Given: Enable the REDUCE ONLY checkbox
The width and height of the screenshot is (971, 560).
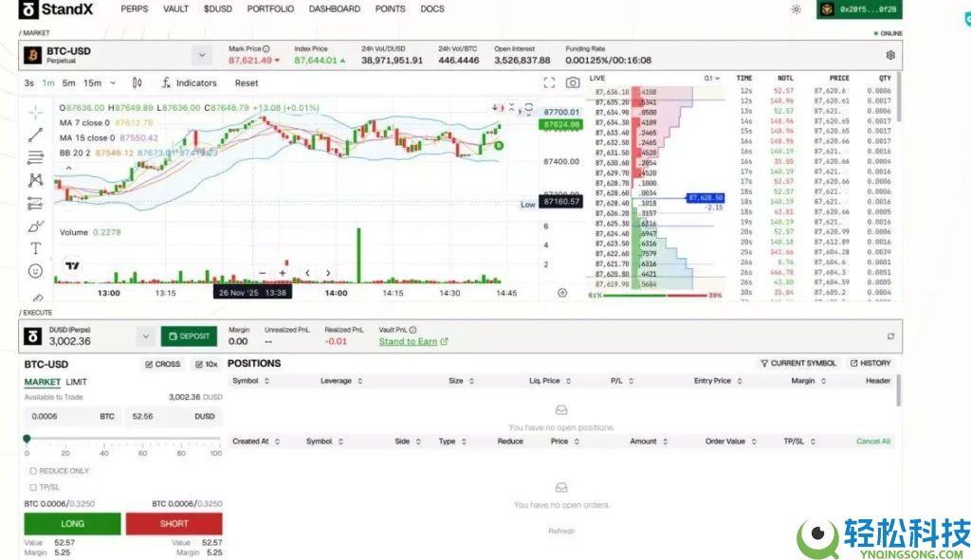Looking at the screenshot, I should [31, 470].
